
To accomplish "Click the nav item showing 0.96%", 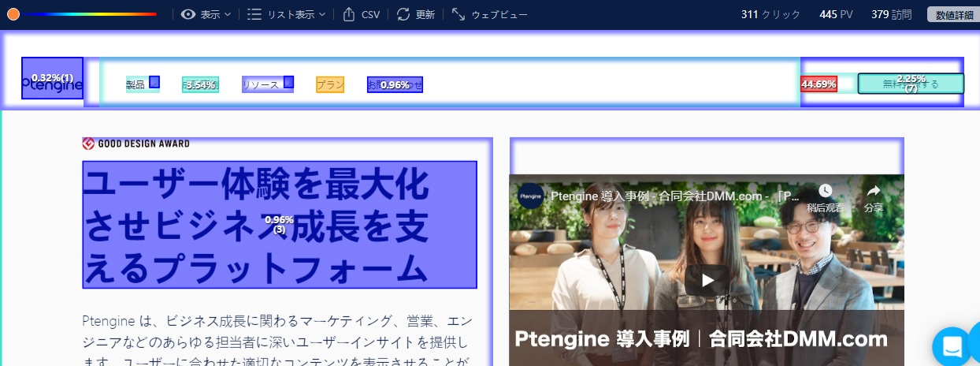I will [x=395, y=84].
